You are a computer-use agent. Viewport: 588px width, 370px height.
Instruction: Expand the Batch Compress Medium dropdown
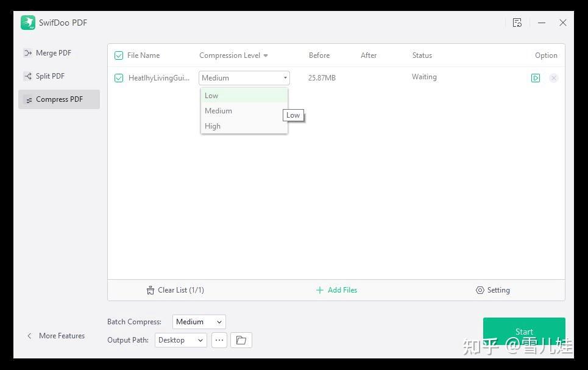pyautogui.click(x=199, y=322)
